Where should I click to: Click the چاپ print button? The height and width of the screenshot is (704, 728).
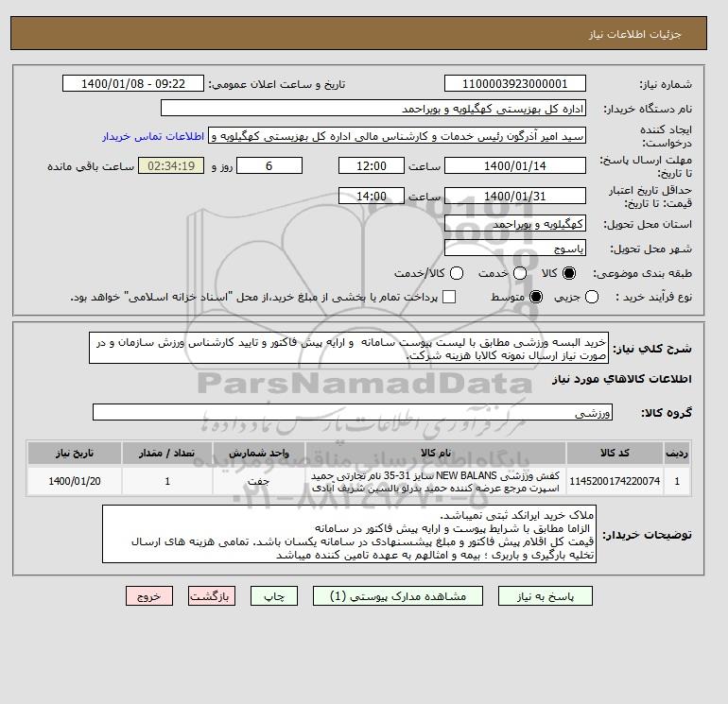point(274,596)
